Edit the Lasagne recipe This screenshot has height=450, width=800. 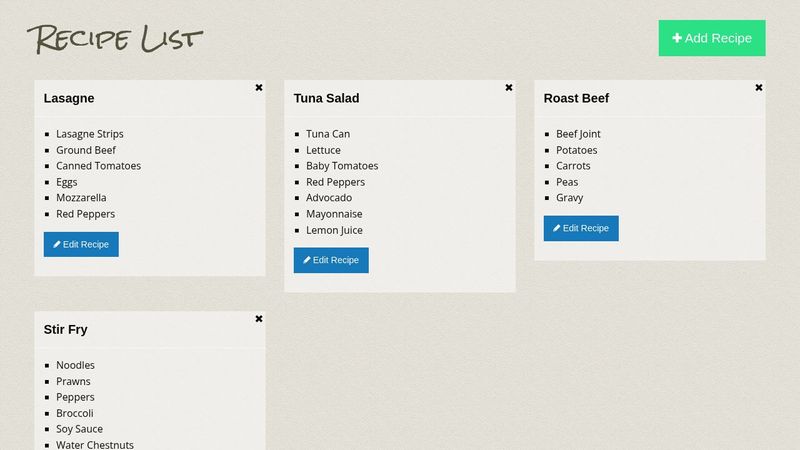(81, 244)
